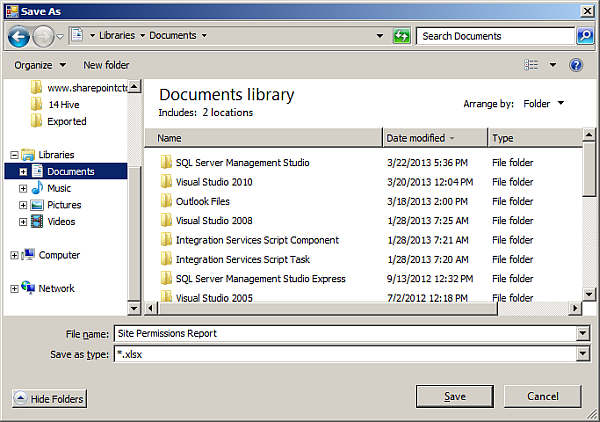Click the Hide Folders button
Screen dimensions: 600x422
click(49, 399)
